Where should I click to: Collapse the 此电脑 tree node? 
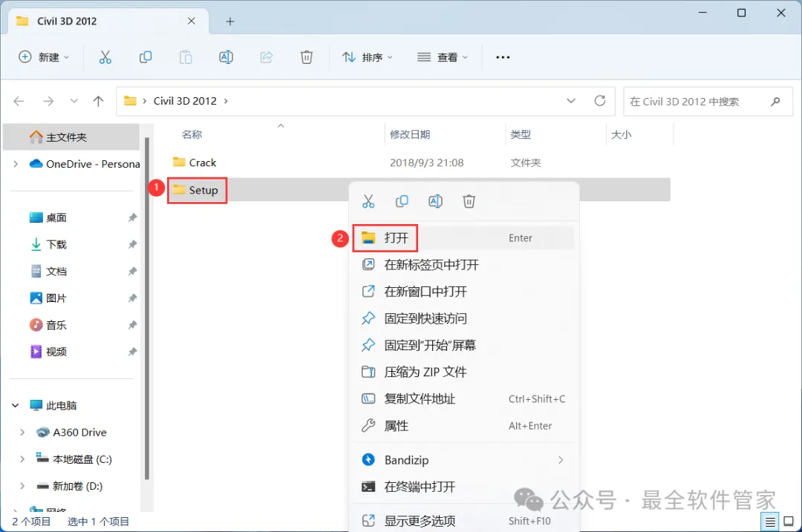point(16,405)
